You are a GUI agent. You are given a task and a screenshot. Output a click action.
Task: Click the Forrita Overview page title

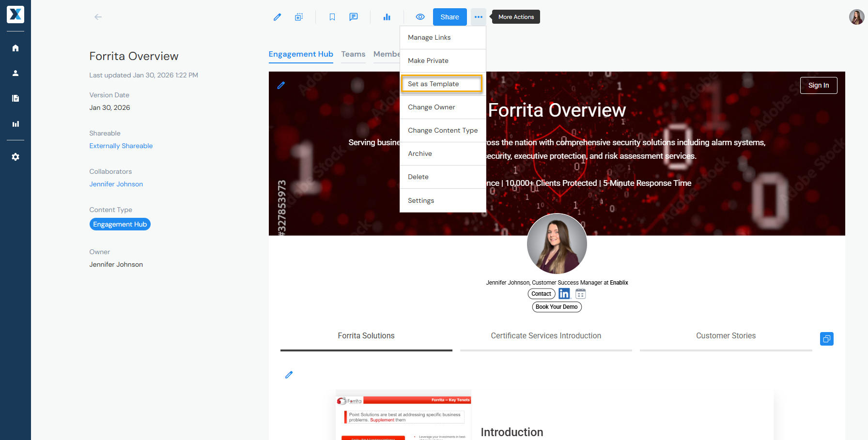(134, 56)
